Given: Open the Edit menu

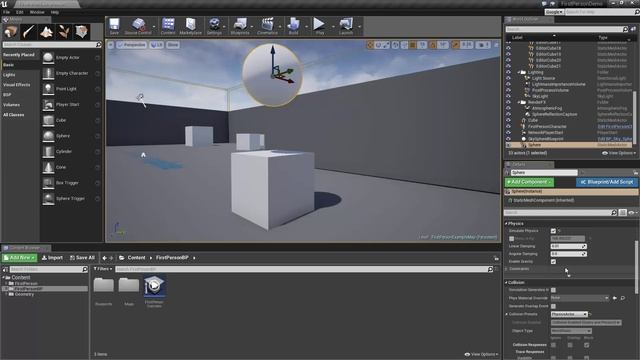Looking at the screenshot, I should (x=20, y=12).
